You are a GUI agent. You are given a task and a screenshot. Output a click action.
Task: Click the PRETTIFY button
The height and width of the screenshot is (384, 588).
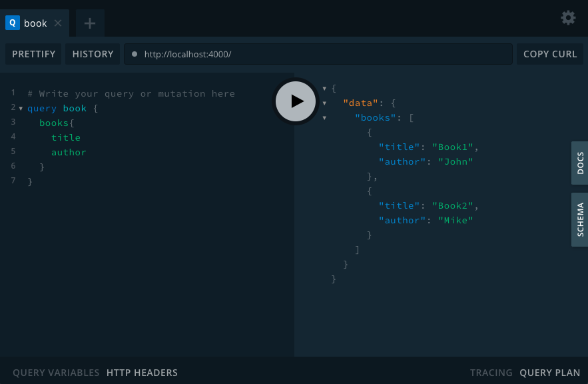(x=33, y=54)
